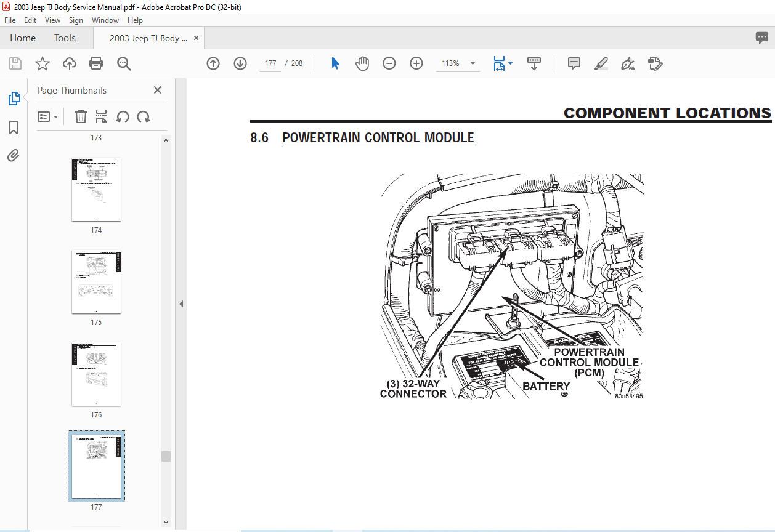Collapse the navigation pane arrow
The width and height of the screenshot is (775, 532).
(181, 304)
